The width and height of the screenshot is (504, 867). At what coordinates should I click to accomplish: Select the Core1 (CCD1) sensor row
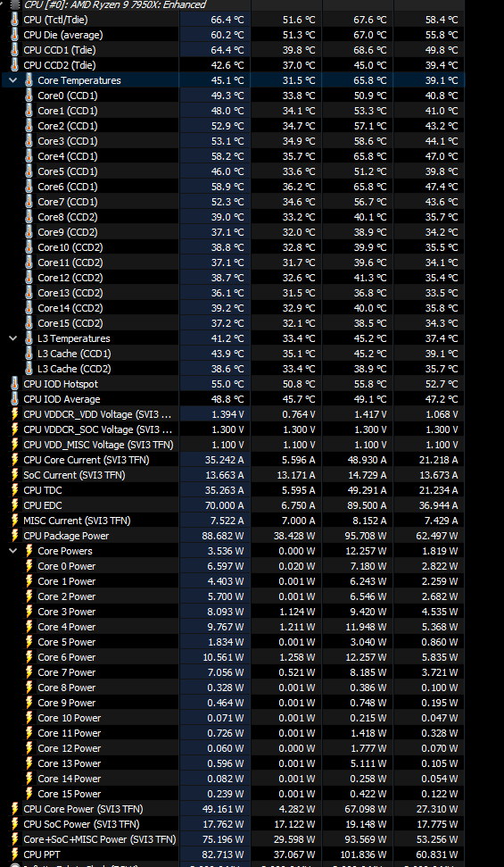click(232, 111)
